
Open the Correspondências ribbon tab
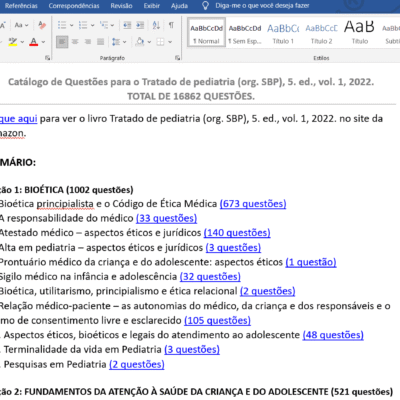(74, 6)
